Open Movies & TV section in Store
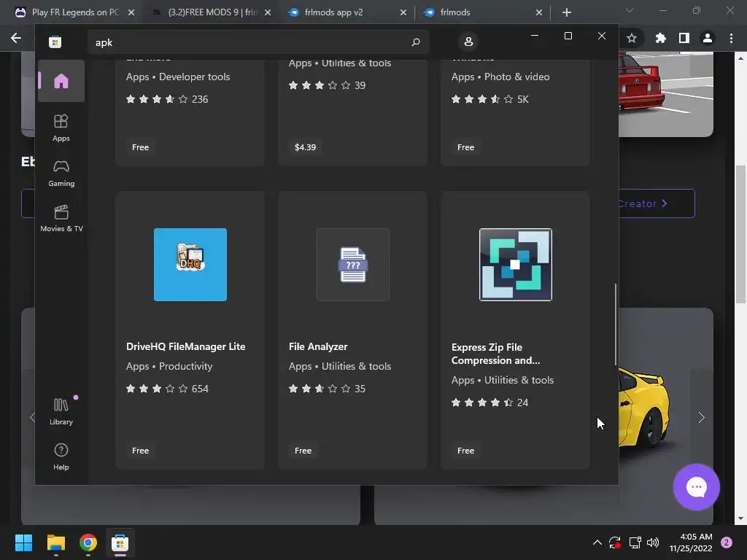Screen dimensions: 747x560 [61, 219]
